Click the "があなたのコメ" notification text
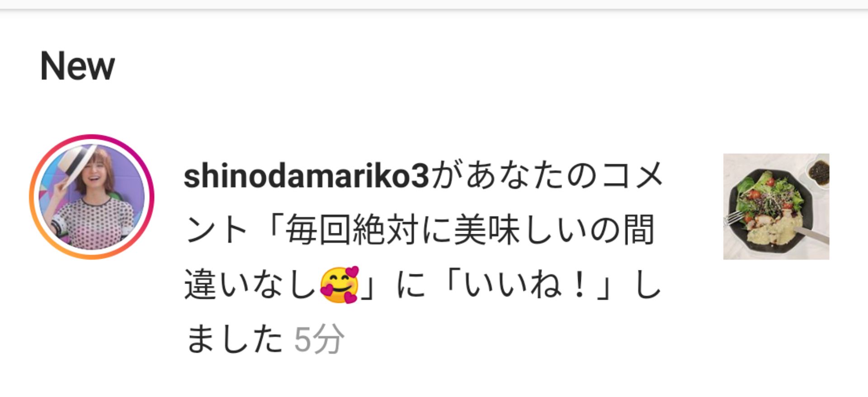This screenshot has height=397, width=868. 546,176
